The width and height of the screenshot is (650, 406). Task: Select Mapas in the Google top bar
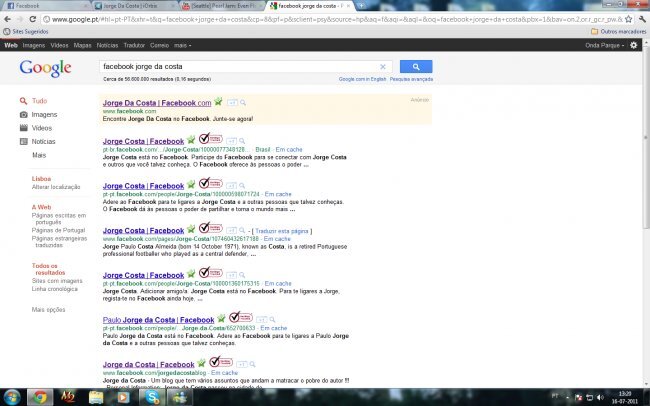click(82, 45)
